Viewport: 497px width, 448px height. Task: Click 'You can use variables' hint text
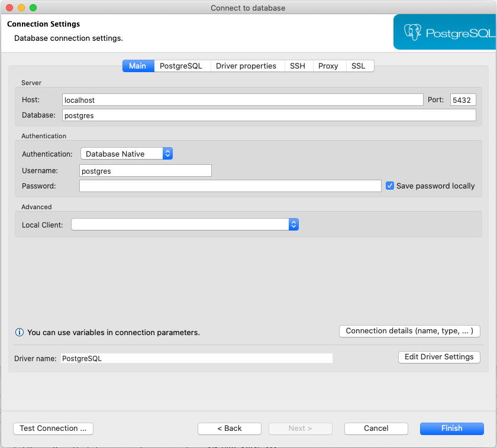click(114, 332)
